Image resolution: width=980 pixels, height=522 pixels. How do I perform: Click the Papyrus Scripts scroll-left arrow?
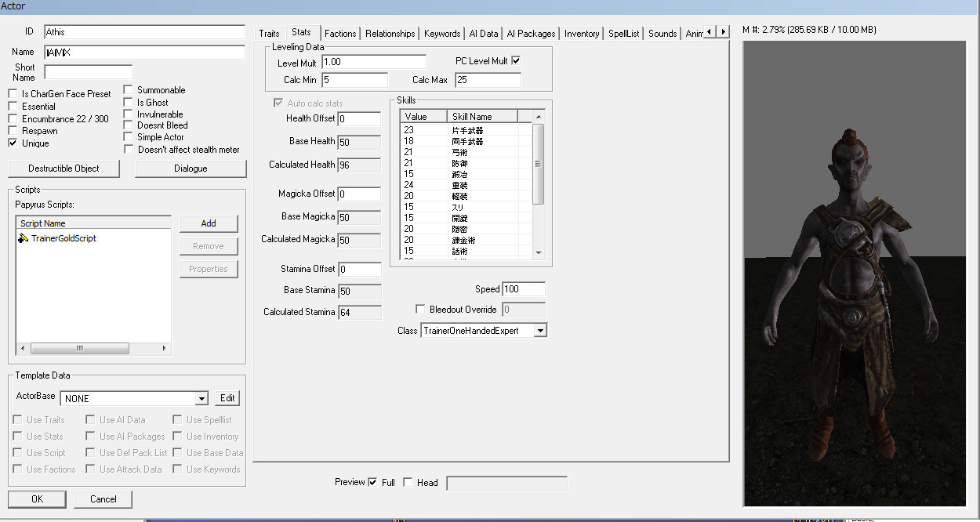23,349
